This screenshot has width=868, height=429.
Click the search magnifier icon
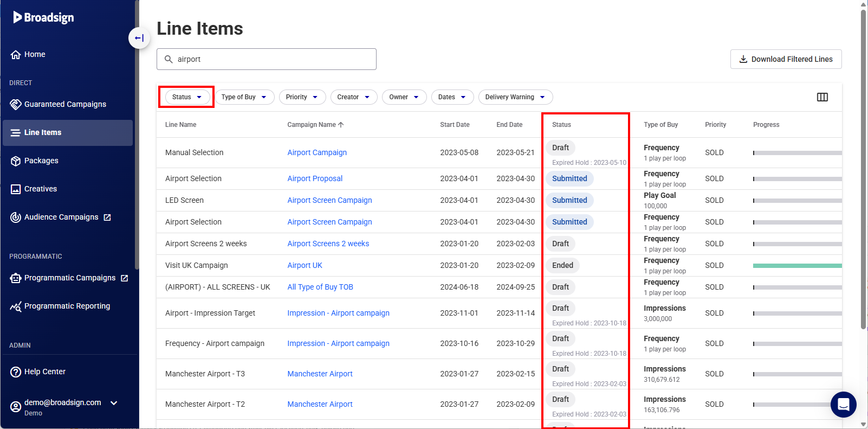pyautogui.click(x=169, y=59)
